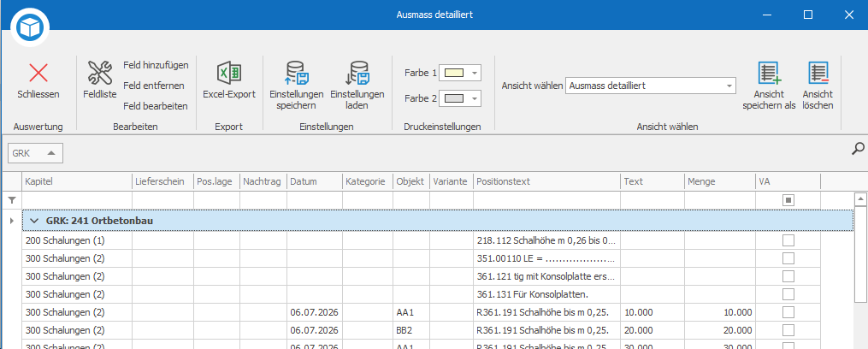The width and height of the screenshot is (868, 349).
Task: Sort by the Kapitel column header
Action: point(77,181)
